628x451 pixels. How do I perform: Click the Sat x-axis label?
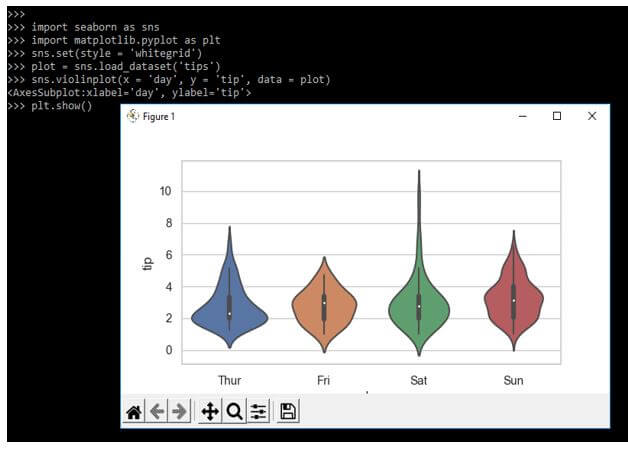coord(419,380)
